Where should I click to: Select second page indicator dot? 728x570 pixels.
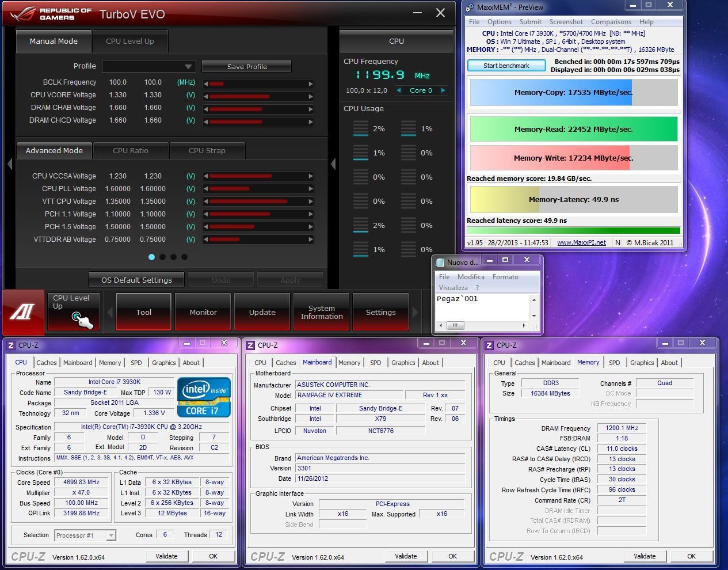(162, 257)
